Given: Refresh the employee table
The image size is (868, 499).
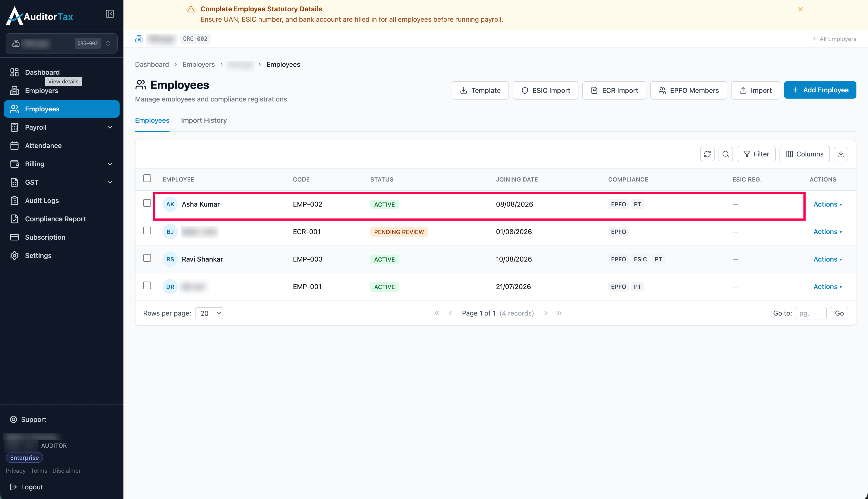Looking at the screenshot, I should [707, 154].
